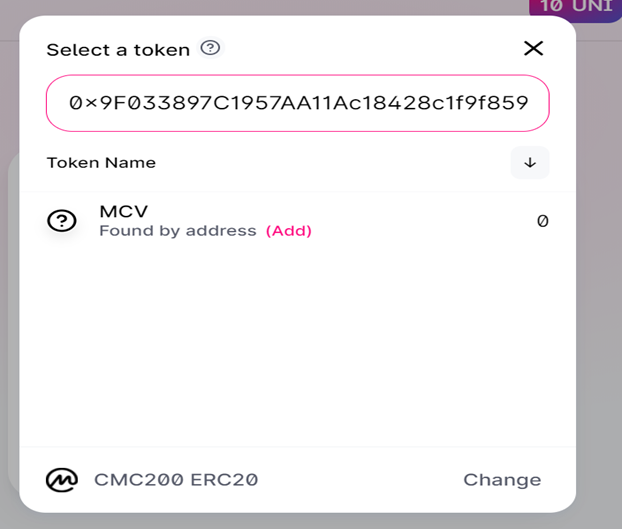Click the MCV balance value 0
Image resolution: width=622 pixels, height=529 pixels.
click(x=543, y=221)
